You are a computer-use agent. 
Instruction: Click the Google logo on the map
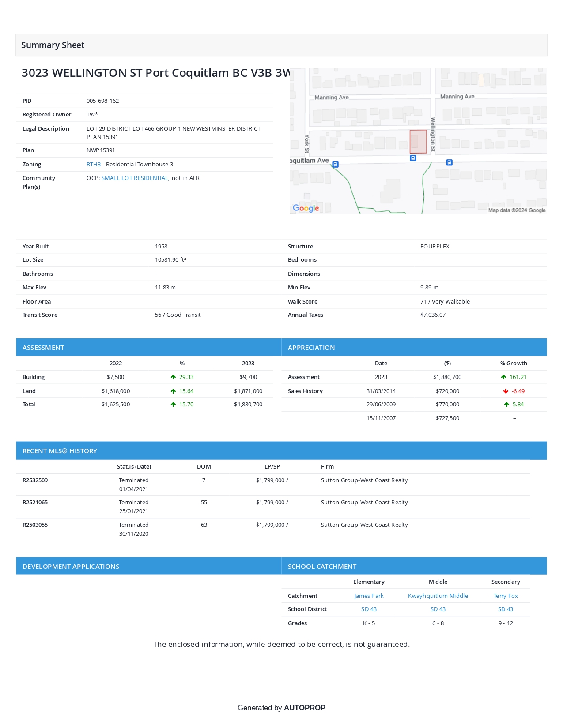point(306,208)
